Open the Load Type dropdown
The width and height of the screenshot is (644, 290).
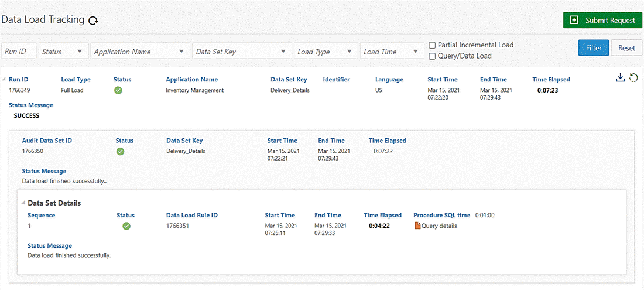[326, 52]
